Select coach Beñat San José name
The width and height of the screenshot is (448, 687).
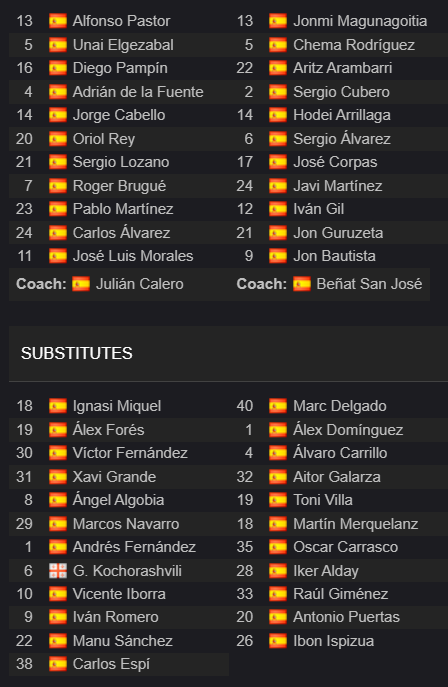click(x=369, y=284)
